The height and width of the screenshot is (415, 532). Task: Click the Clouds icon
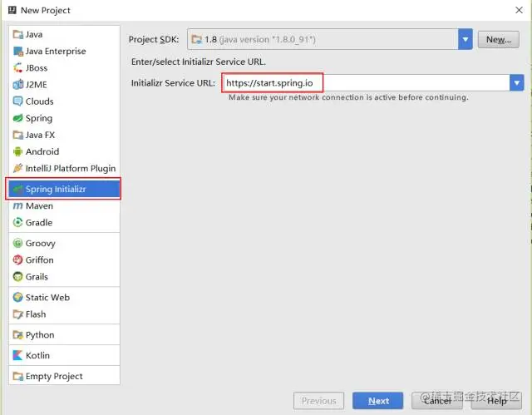tap(17, 101)
